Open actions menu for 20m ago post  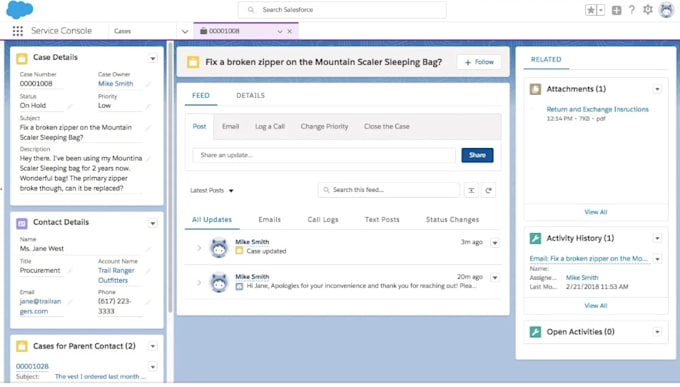pos(495,277)
